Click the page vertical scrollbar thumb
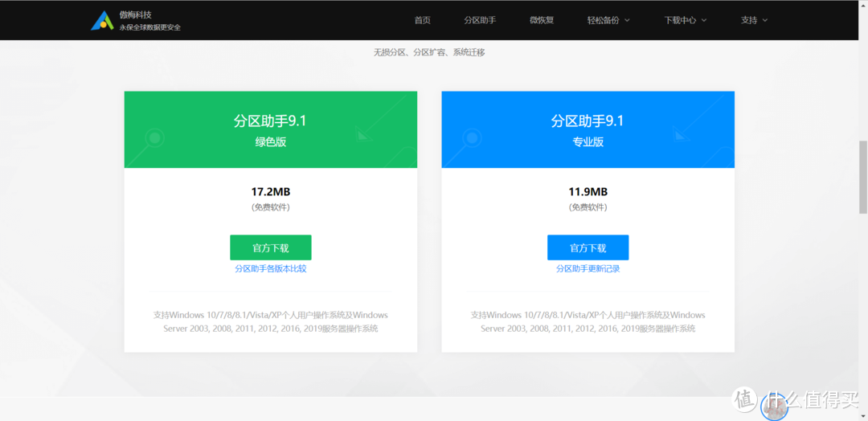Image resolution: width=868 pixels, height=421 pixels. [863, 177]
